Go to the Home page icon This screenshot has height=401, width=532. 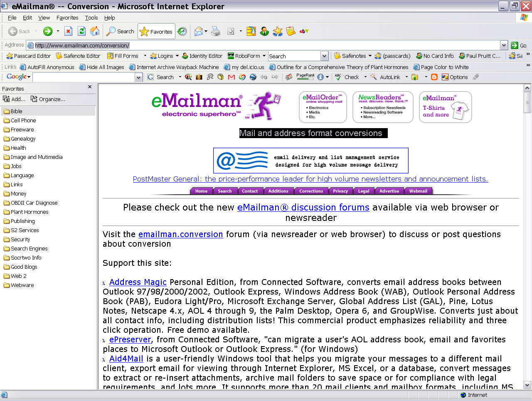click(x=95, y=31)
